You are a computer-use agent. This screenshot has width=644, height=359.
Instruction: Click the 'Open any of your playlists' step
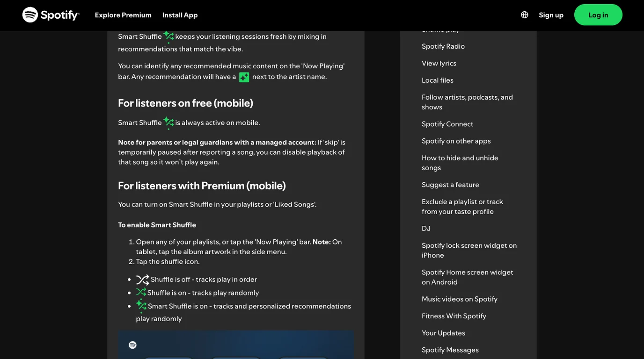coord(239,247)
